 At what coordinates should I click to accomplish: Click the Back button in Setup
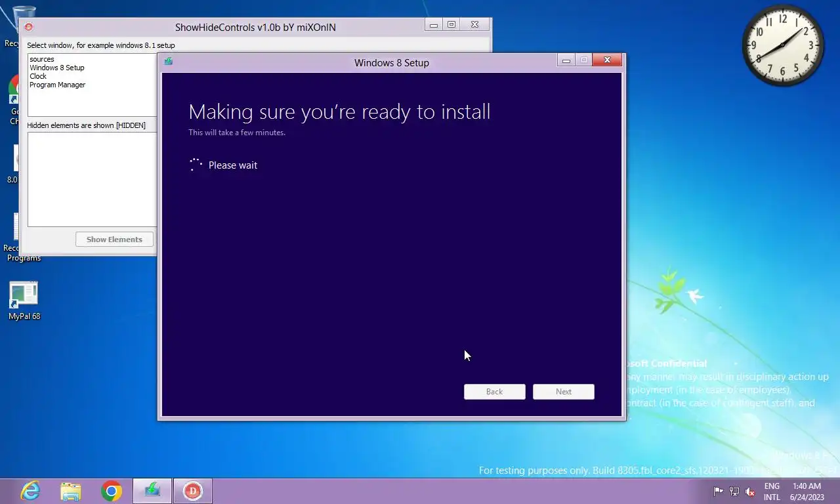(495, 392)
